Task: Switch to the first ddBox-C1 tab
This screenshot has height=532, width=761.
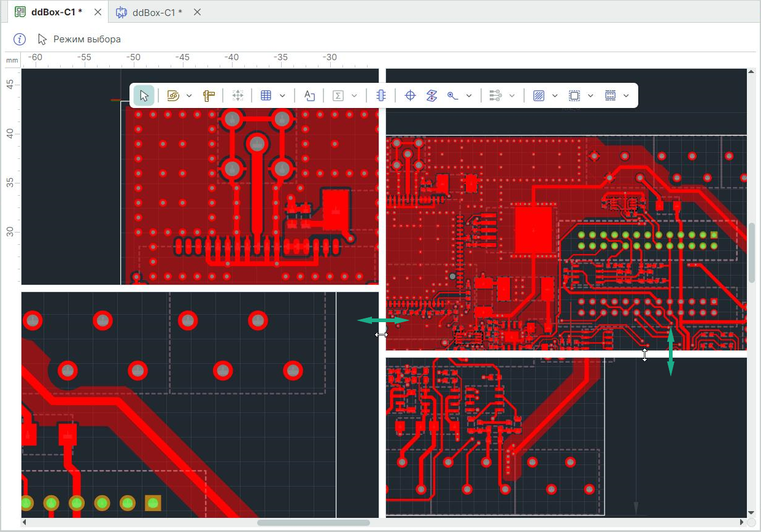Action: 56,12
